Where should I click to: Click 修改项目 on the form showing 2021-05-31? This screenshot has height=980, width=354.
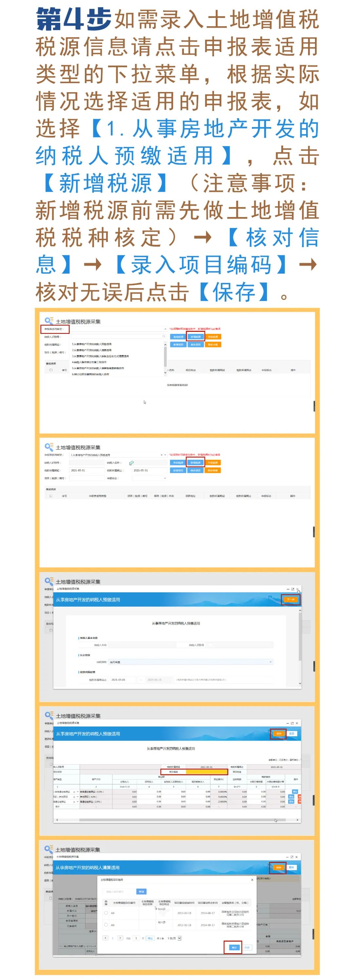[x=195, y=470]
